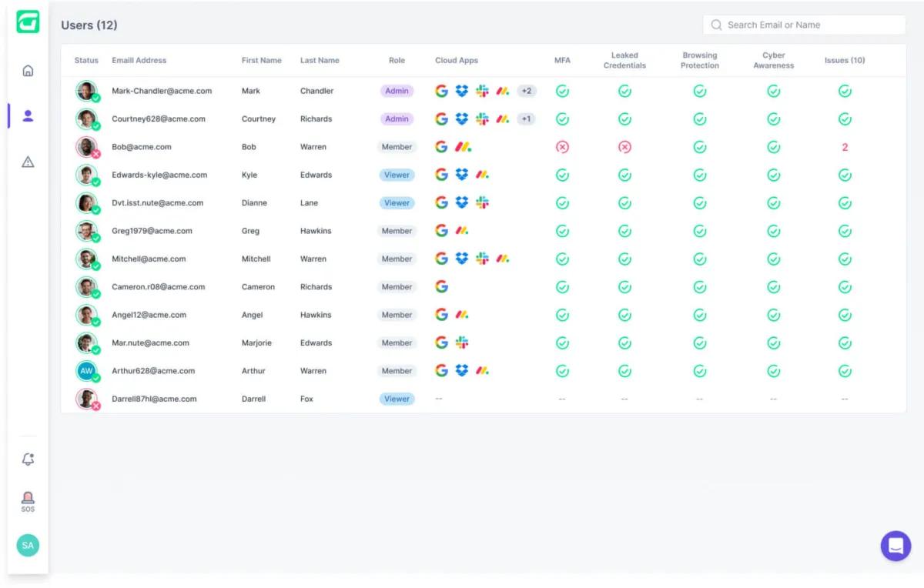The width and height of the screenshot is (924, 588).
Task: Click Slack icon in Marjorie's row
Action: pos(462,342)
